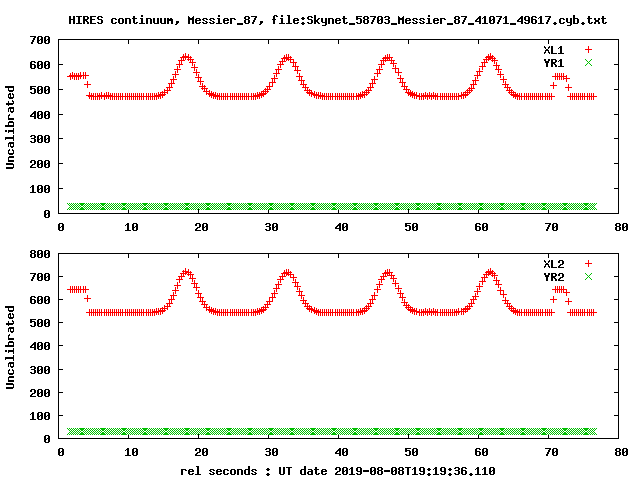This screenshot has height=480, width=640.
Task: Click the 20 x-axis tick label under lower plot
Action: (x=201, y=452)
